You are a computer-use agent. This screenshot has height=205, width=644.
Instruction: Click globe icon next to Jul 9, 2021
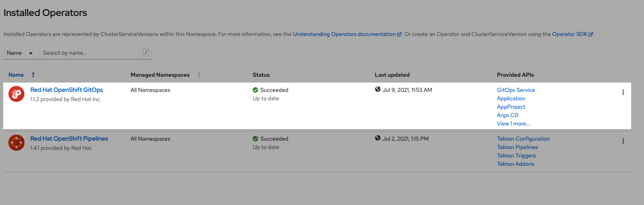(377, 90)
